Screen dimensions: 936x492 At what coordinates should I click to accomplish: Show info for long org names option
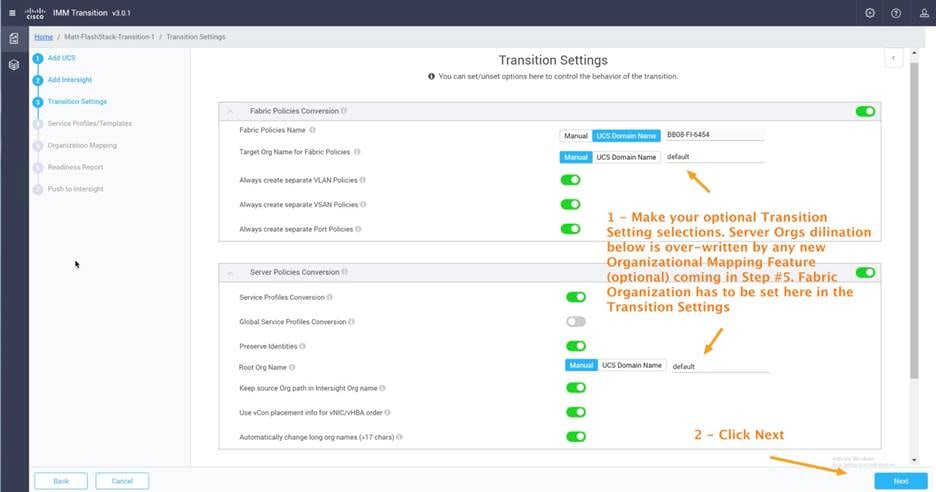(x=399, y=437)
